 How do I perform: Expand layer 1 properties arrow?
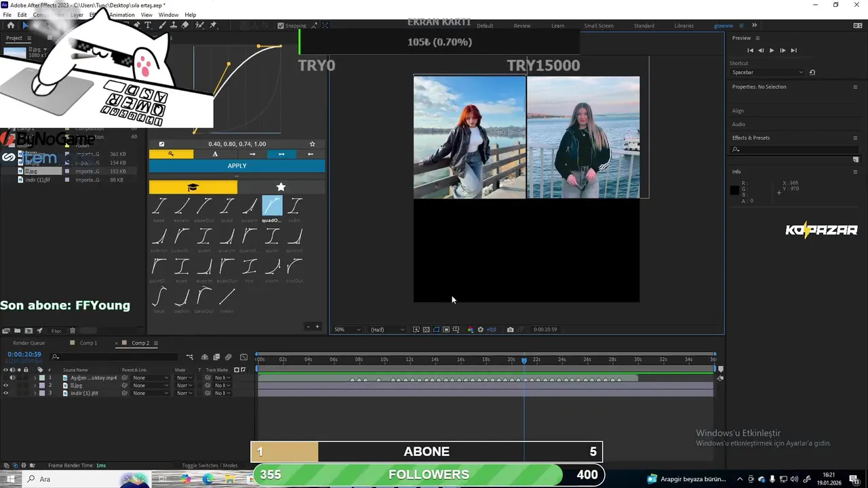click(35, 378)
